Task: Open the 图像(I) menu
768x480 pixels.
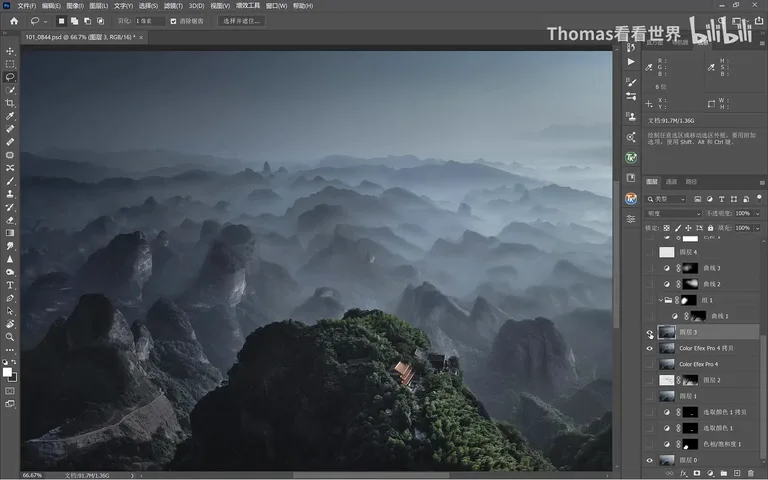Action: pyautogui.click(x=74, y=6)
